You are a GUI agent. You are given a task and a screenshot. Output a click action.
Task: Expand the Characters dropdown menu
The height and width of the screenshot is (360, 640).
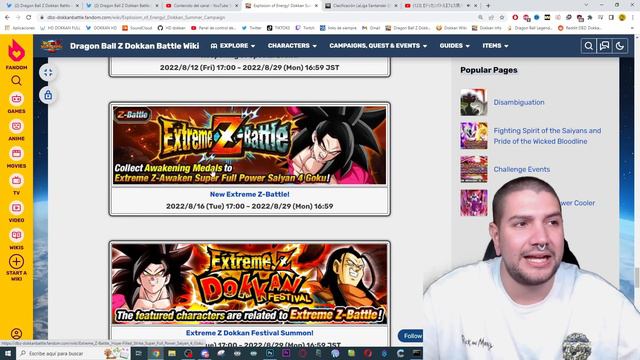point(292,46)
